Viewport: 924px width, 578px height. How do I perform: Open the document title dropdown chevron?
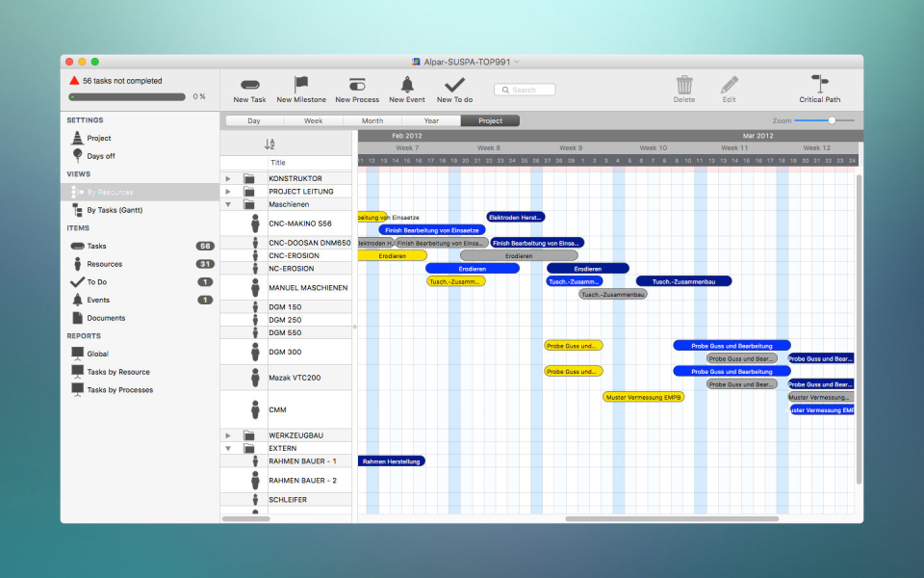coord(517,62)
